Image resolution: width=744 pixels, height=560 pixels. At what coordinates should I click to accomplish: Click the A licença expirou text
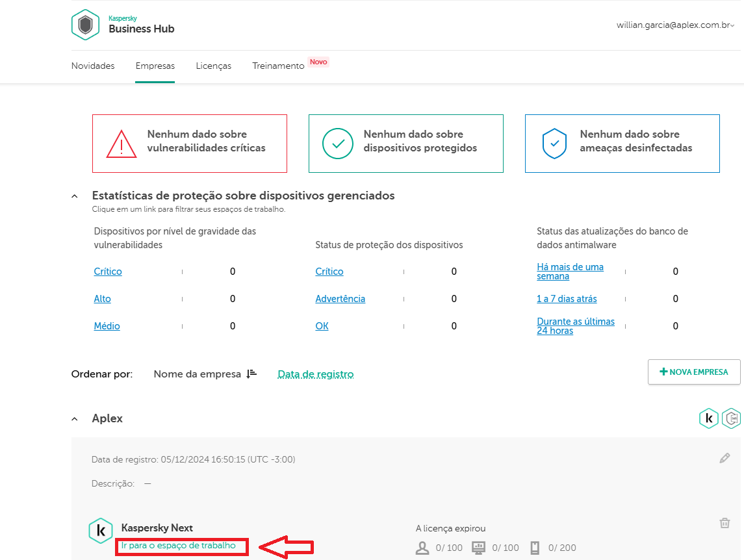tap(451, 528)
